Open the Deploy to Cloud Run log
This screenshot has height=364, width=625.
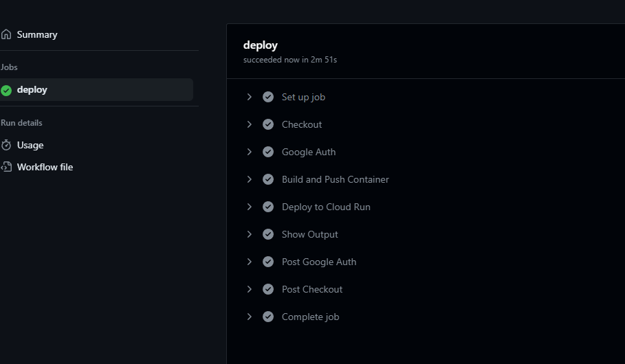tap(326, 207)
